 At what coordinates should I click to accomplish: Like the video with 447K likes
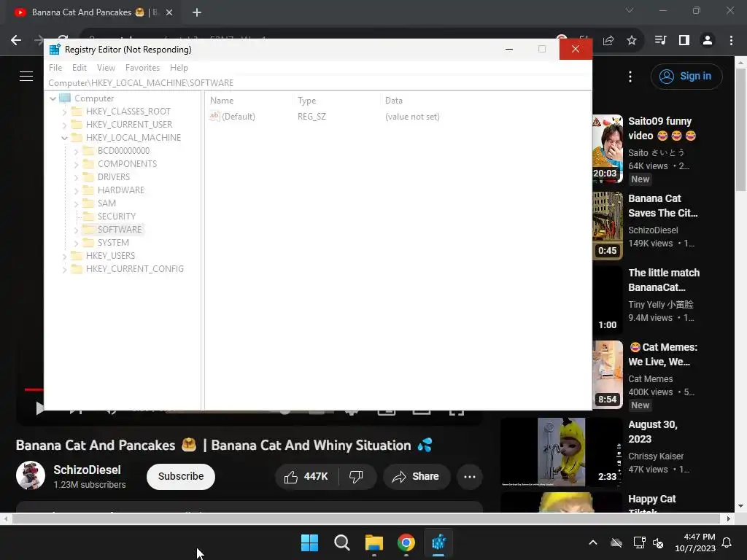[x=306, y=477]
